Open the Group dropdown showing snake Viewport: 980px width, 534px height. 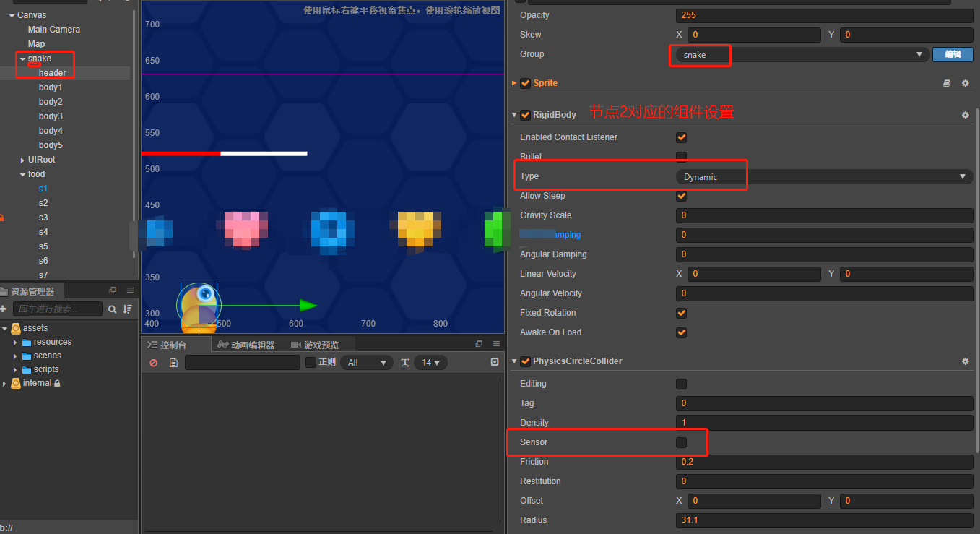point(802,55)
